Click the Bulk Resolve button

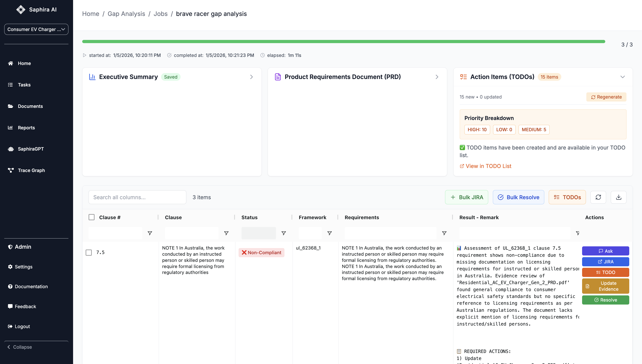tap(518, 197)
